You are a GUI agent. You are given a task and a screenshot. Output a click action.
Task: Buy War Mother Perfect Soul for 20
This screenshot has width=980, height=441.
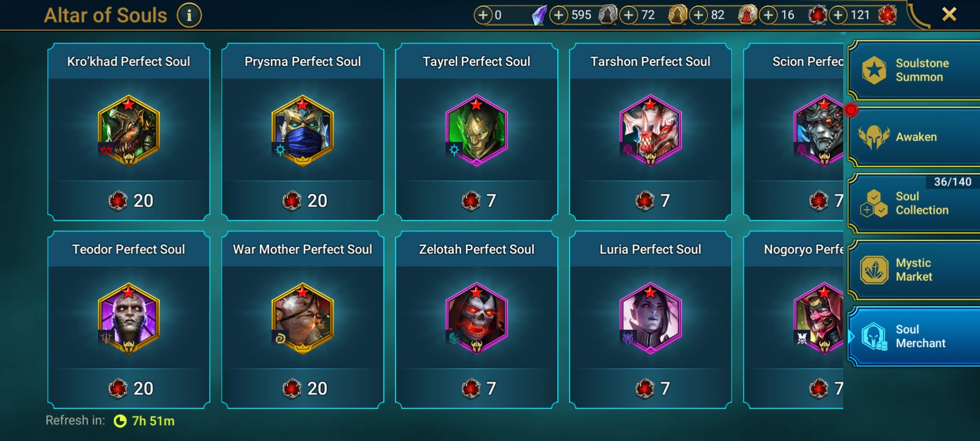[x=303, y=388]
